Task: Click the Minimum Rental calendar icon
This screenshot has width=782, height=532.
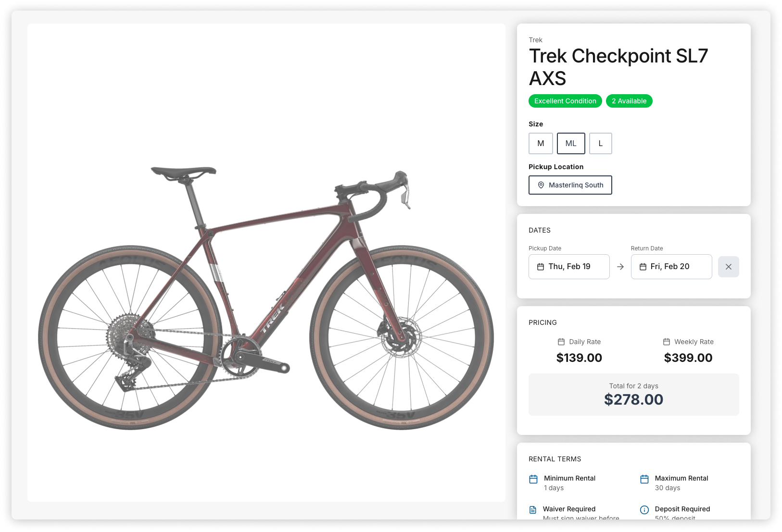Action: coord(533,479)
